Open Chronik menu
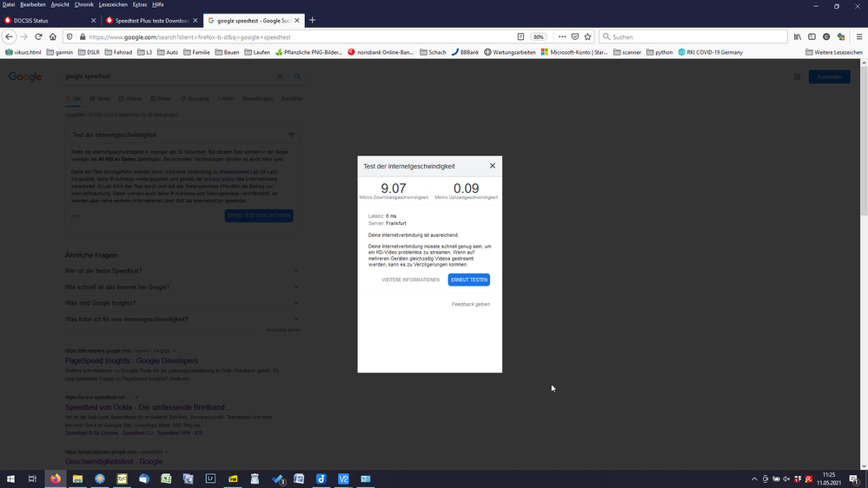This screenshot has width=868, height=488. (x=84, y=4)
